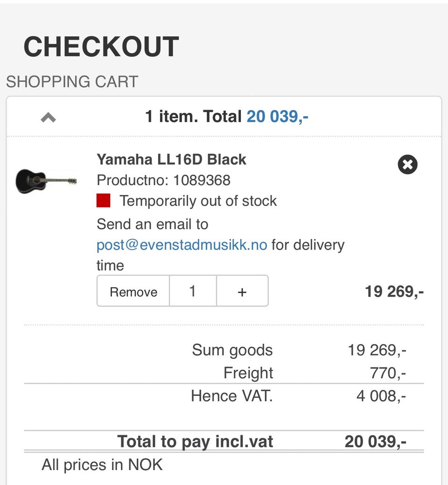Open the post@evenstadmusikk.no email link
The image size is (448, 485).
coord(182,245)
